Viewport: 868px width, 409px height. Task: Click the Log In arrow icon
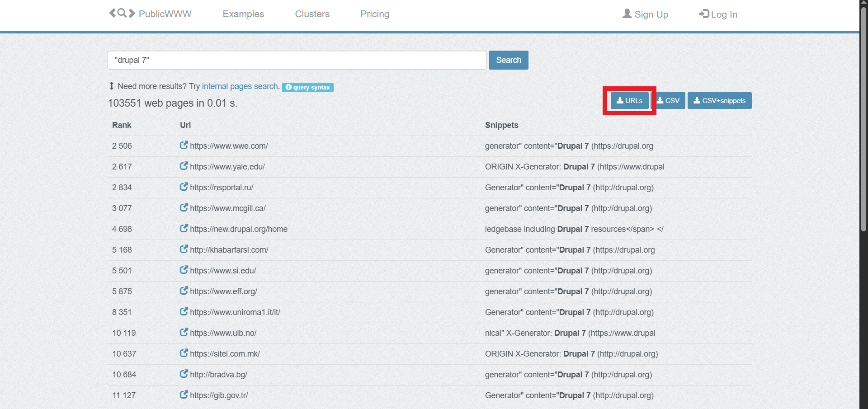[704, 14]
